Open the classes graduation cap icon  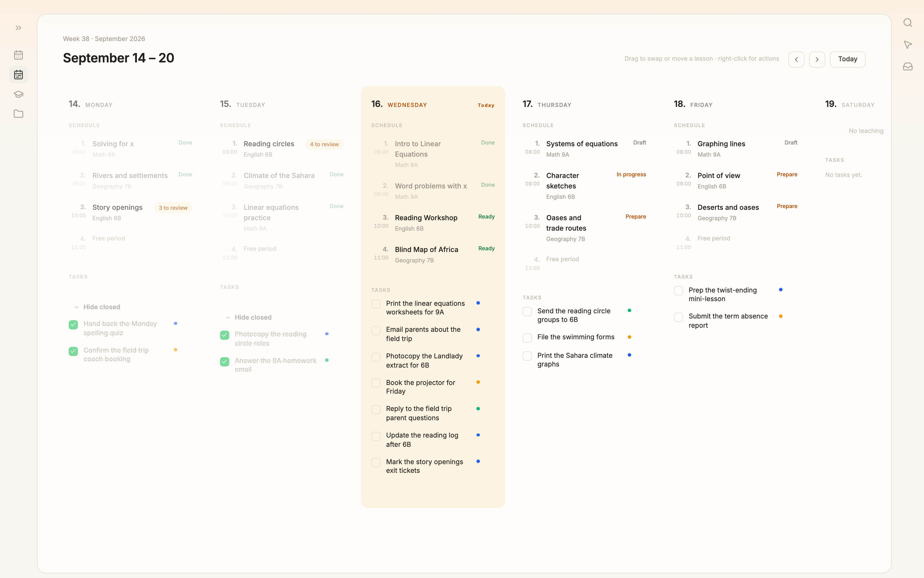click(x=18, y=94)
